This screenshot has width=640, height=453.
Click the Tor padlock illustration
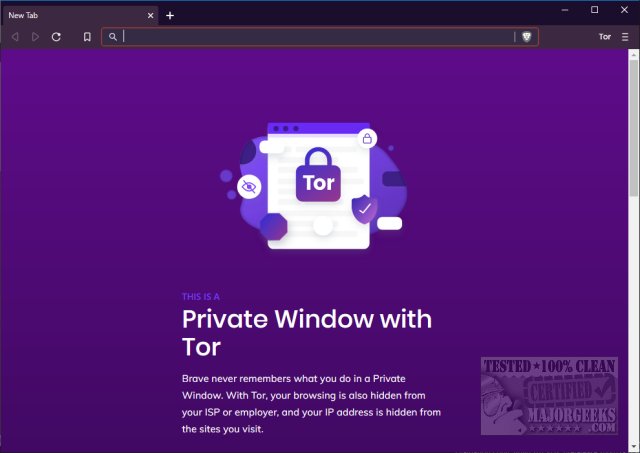(318, 175)
